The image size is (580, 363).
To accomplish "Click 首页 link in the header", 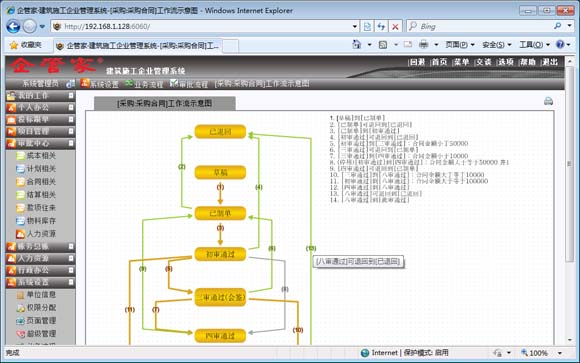I will click(x=439, y=62).
